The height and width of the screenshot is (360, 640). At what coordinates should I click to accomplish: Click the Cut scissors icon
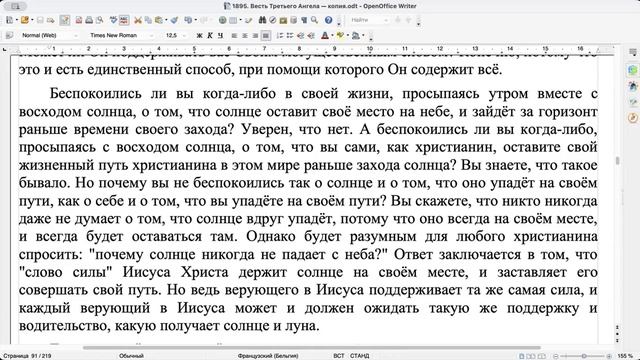click(138, 20)
